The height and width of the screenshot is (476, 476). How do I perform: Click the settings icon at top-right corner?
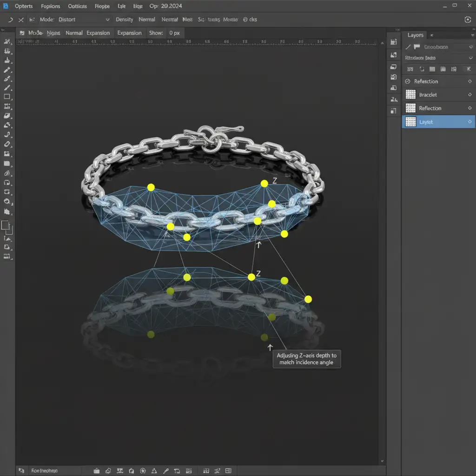(468, 20)
